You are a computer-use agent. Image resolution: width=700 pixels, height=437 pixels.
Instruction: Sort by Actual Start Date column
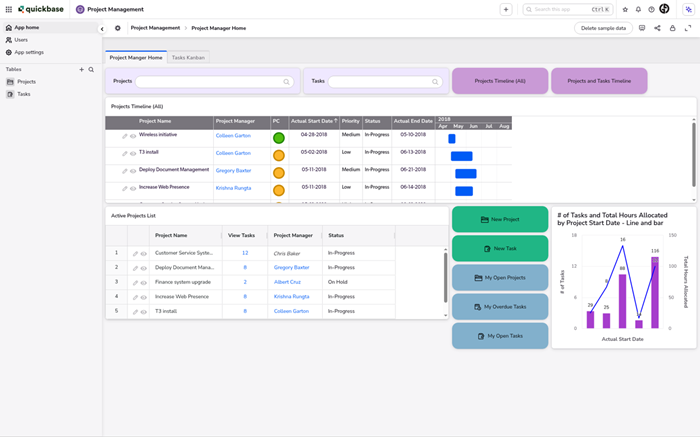(314, 121)
